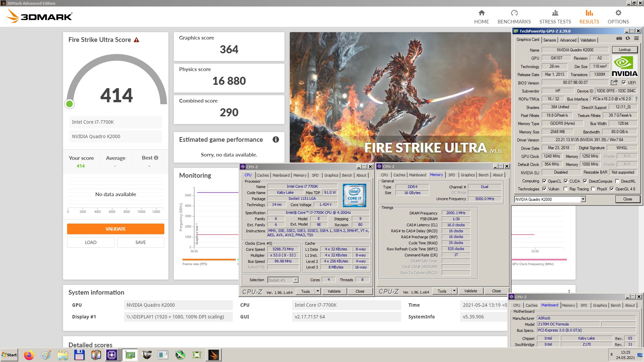
Task: Click the system tray clock
Action: coord(625,355)
